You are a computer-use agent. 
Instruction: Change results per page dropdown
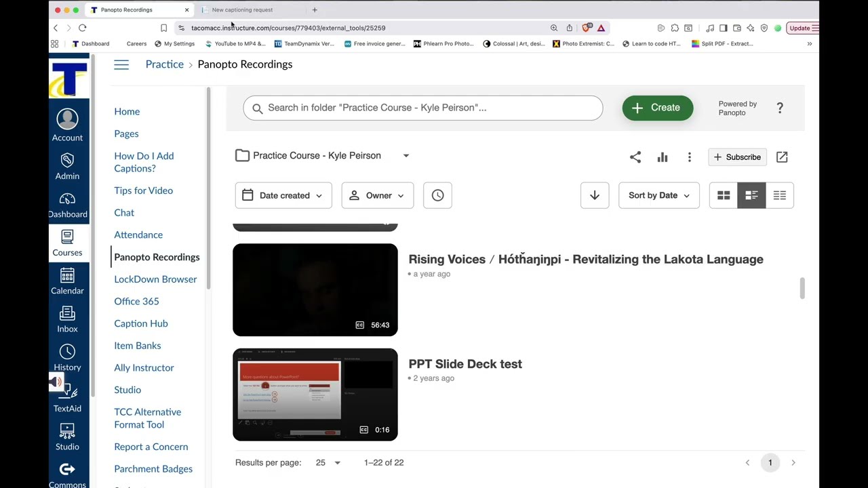click(x=328, y=463)
